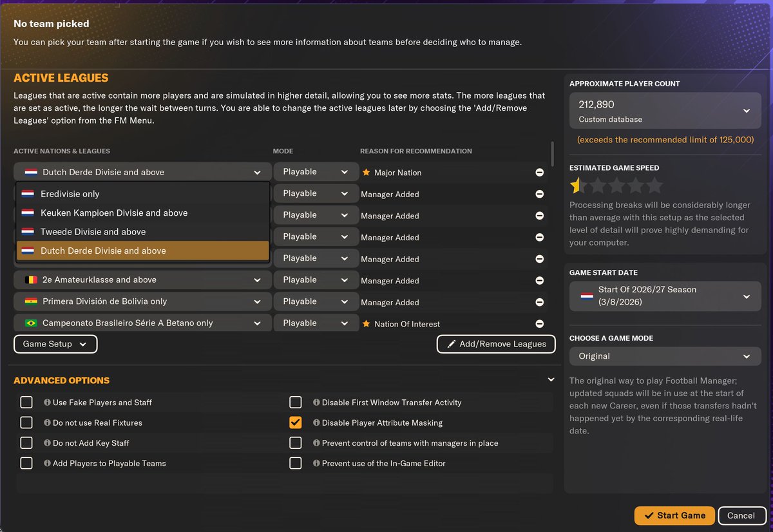Click the Active Nations & Leagues column header
This screenshot has width=773, height=532.
[x=62, y=151]
